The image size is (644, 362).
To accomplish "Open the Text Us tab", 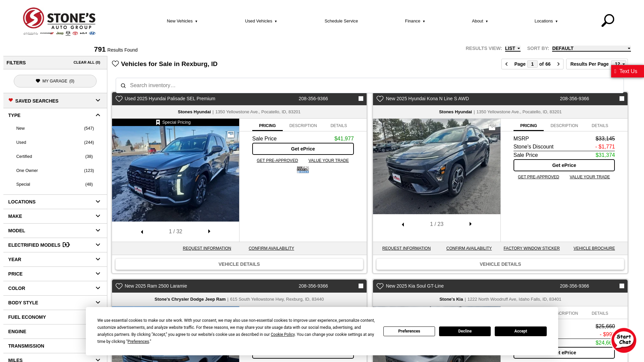I will [628, 71].
